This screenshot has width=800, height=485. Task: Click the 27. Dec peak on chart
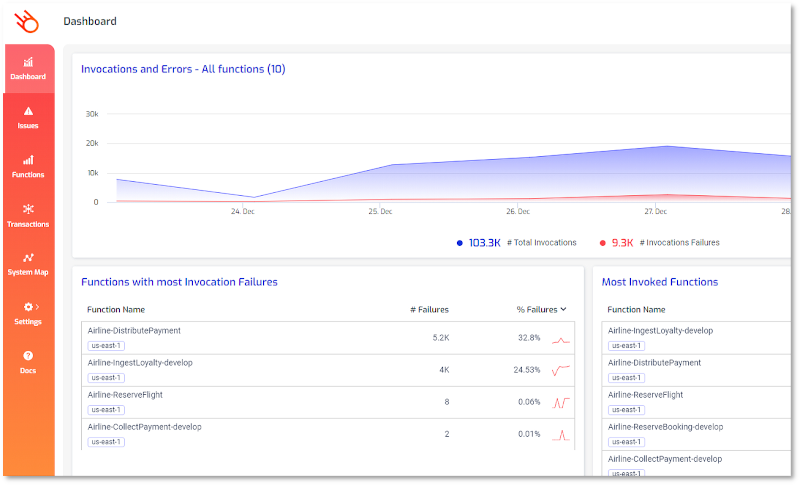click(x=656, y=147)
